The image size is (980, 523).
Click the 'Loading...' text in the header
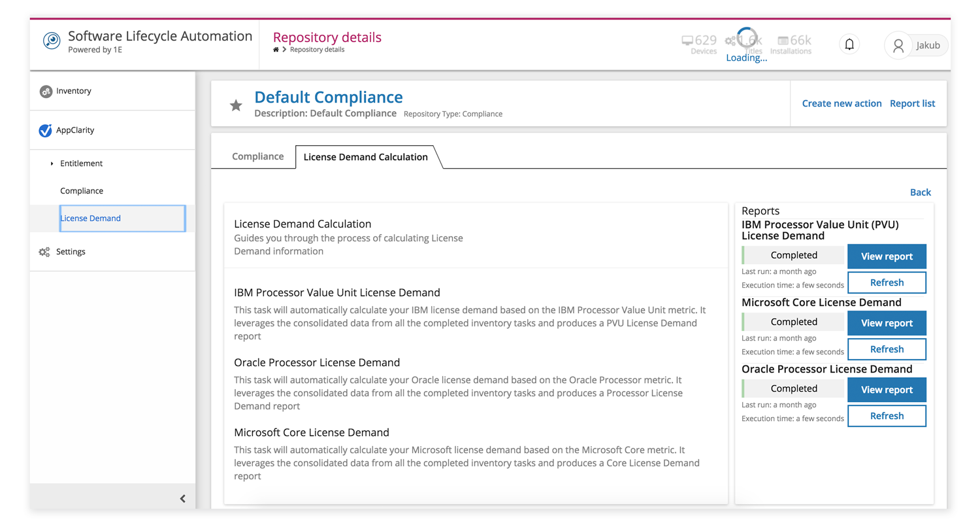[747, 58]
